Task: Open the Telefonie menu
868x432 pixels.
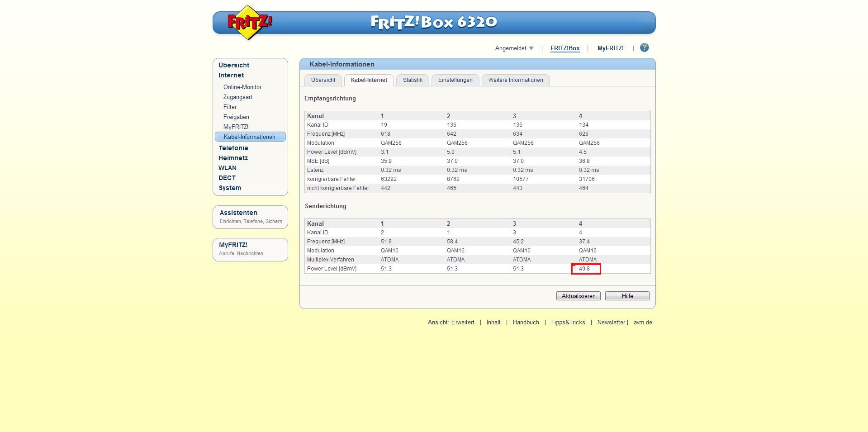Action: tap(233, 148)
